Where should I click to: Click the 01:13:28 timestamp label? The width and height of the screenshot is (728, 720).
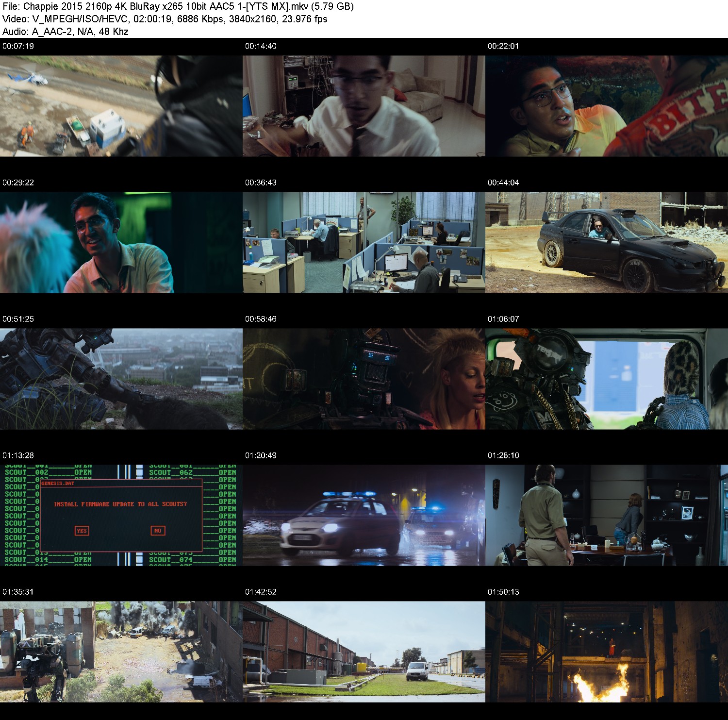[x=18, y=455]
